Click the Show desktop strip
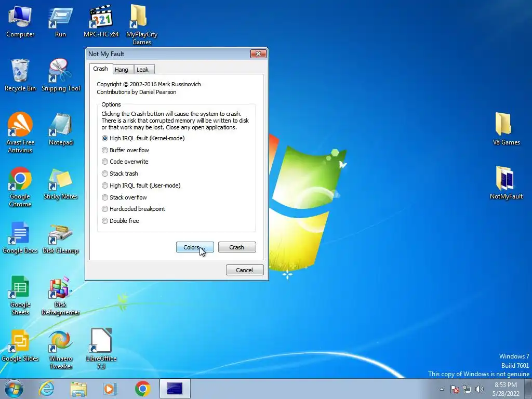Screen dimensions: 532x399 tap(528, 389)
